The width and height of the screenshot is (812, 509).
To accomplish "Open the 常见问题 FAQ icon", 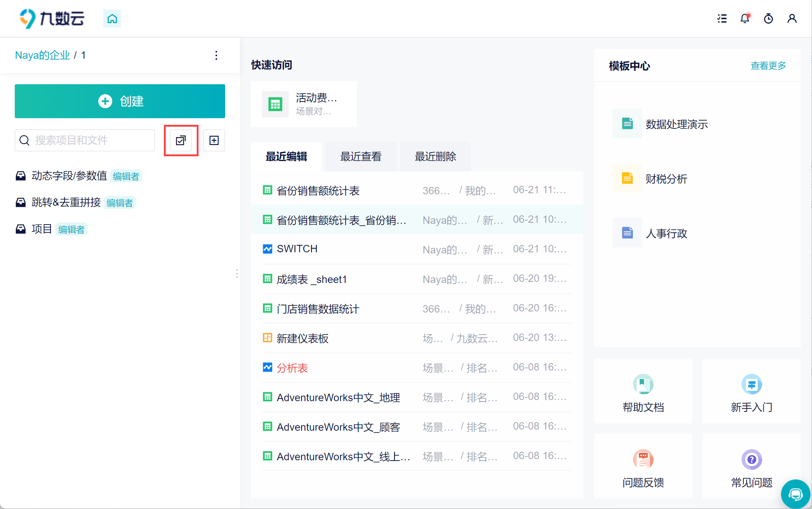I will pos(751,460).
